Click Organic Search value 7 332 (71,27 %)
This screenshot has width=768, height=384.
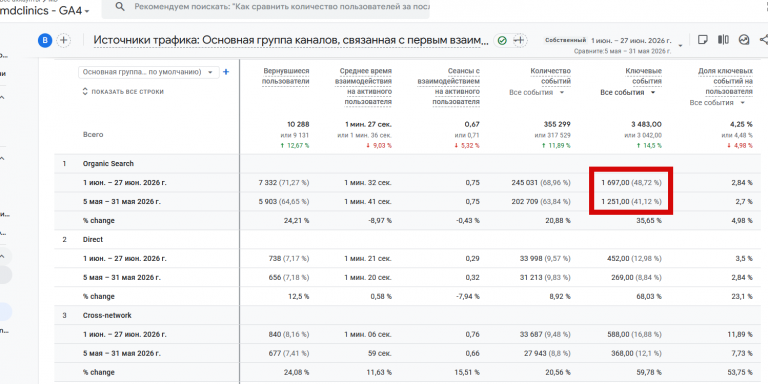pos(284,183)
